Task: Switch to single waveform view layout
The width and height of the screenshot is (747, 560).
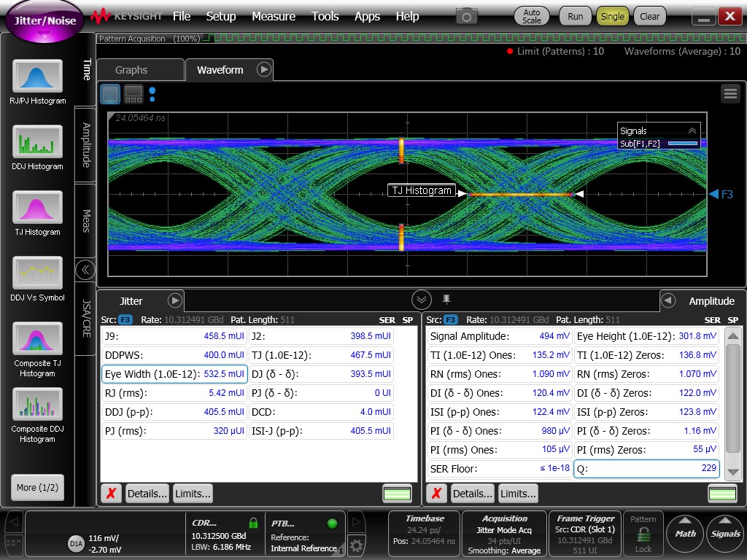Action: (x=110, y=93)
